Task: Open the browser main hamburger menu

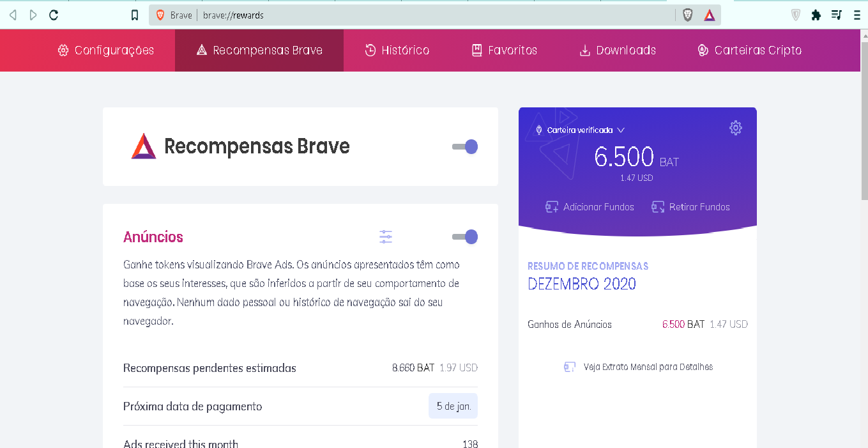Action: point(856,15)
